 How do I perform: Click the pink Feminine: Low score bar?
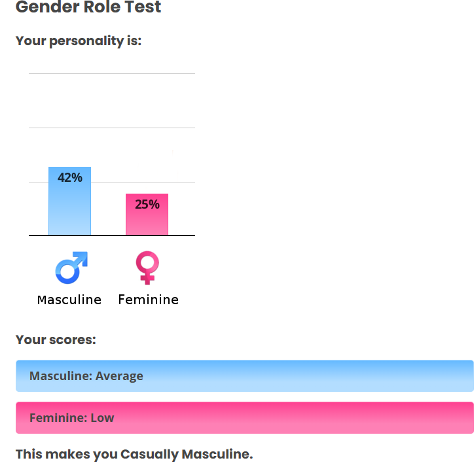coord(244,418)
